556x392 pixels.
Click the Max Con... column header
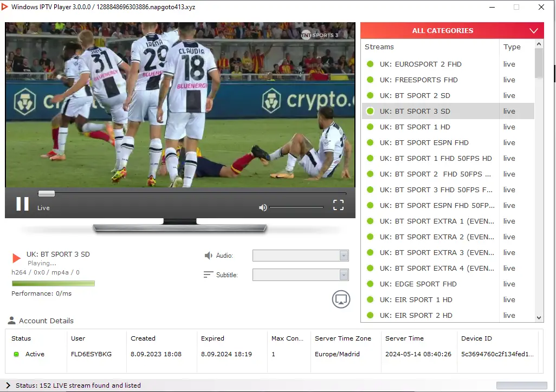click(289, 338)
